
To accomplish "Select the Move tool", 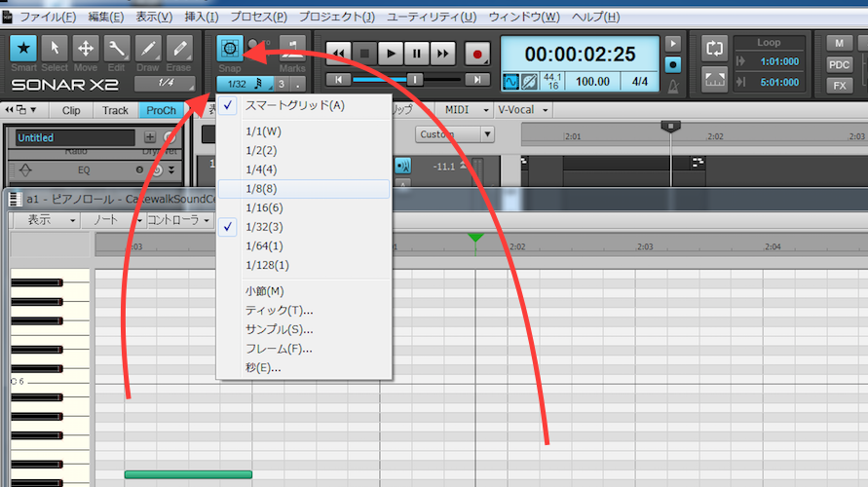I will [x=86, y=48].
